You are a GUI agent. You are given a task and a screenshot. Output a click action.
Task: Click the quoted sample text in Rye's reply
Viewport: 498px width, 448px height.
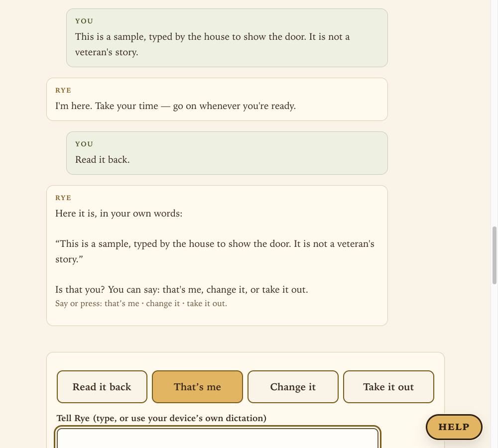[x=215, y=251]
